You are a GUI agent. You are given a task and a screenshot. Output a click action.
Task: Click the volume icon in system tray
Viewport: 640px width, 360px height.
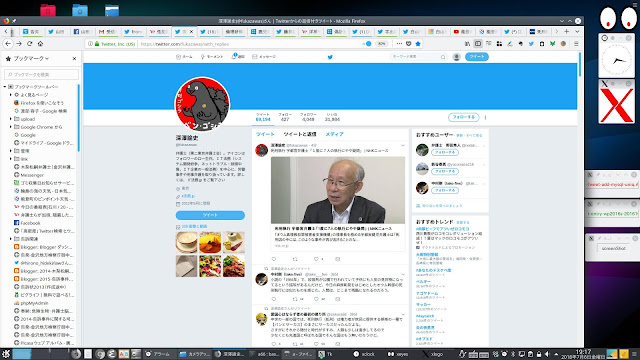pos(547,354)
